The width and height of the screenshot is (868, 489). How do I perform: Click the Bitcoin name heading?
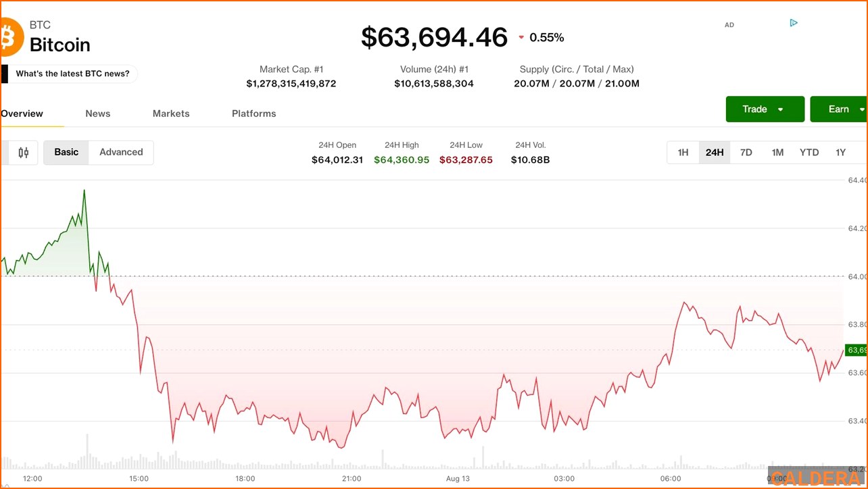coord(60,45)
